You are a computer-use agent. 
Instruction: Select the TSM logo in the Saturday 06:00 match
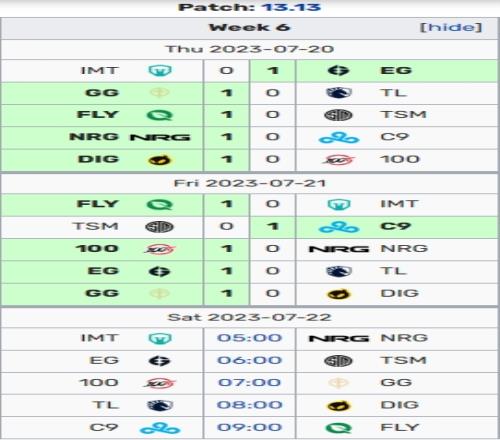pyautogui.click(x=338, y=361)
